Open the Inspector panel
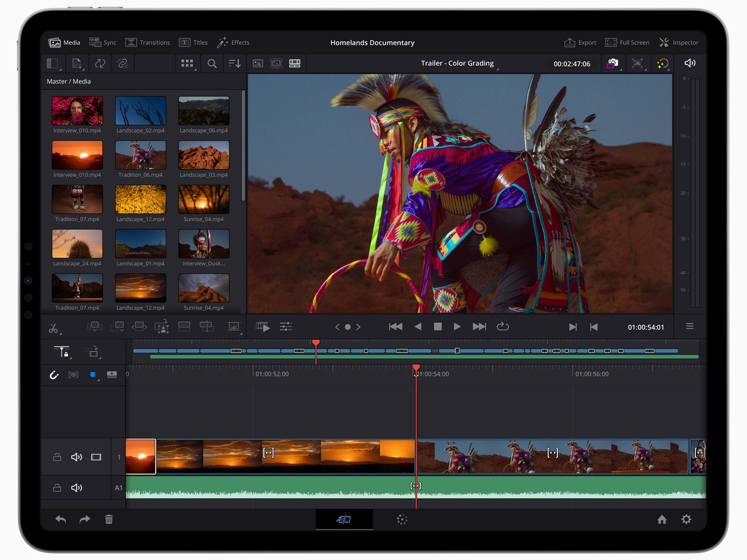This screenshot has height=560, width=747. [x=679, y=42]
